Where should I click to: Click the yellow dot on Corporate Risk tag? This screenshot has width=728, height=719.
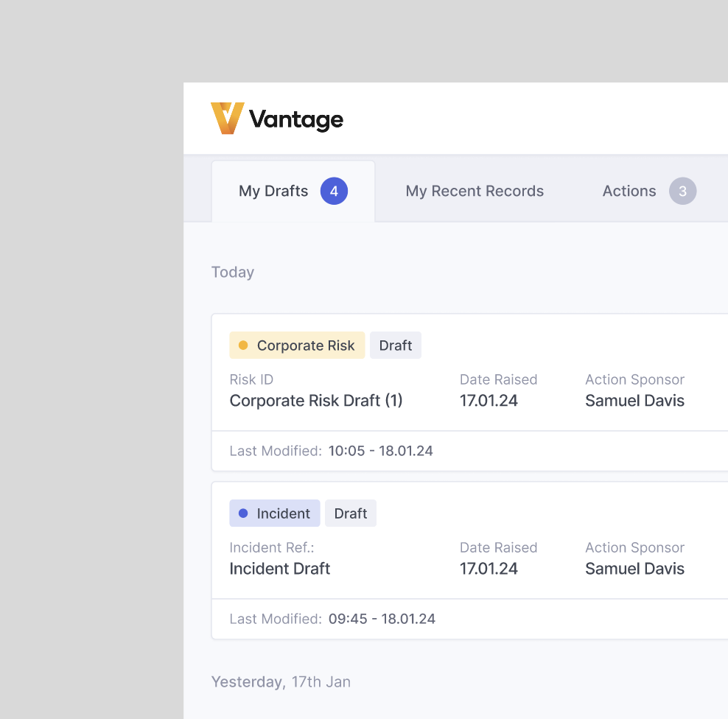click(x=243, y=346)
